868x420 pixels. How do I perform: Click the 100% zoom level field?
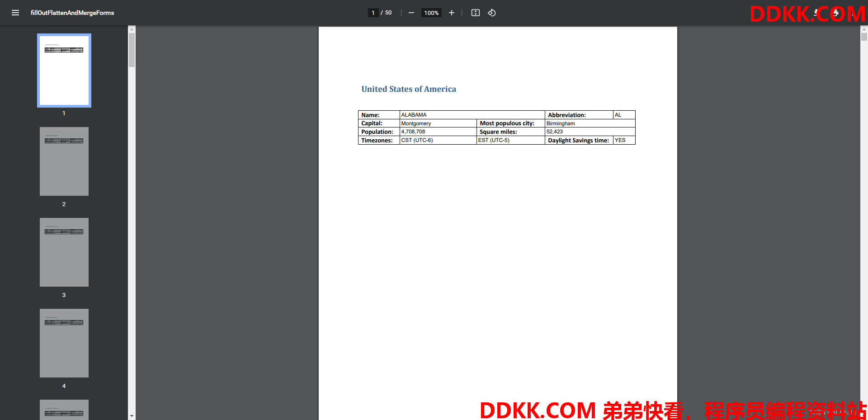(x=431, y=13)
